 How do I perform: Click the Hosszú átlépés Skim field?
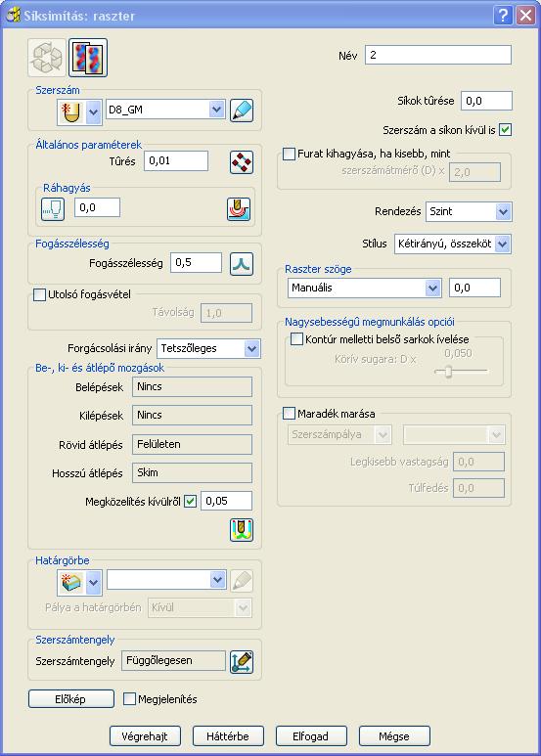click(193, 473)
